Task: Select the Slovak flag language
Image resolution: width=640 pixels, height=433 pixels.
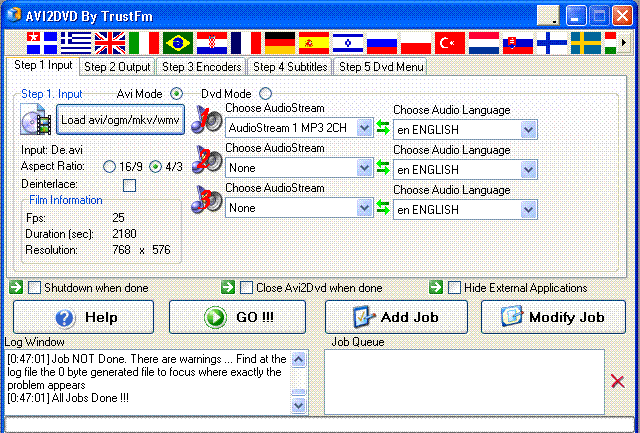Action: pos(518,43)
